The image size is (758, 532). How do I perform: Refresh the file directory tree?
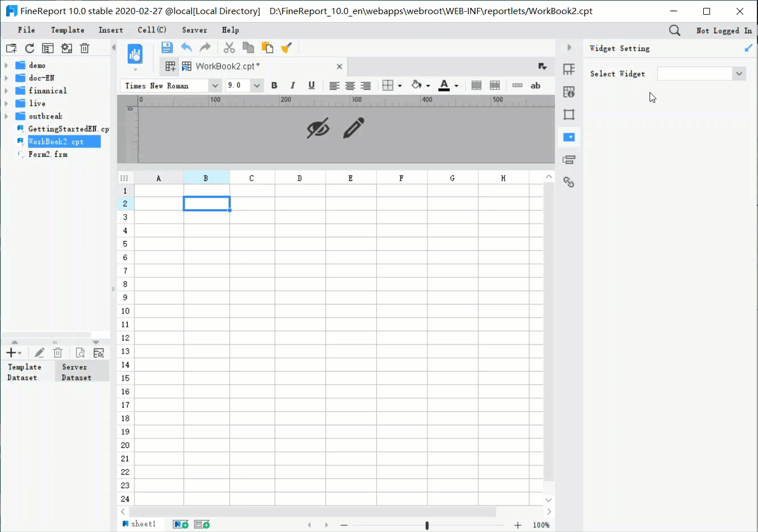coord(29,49)
